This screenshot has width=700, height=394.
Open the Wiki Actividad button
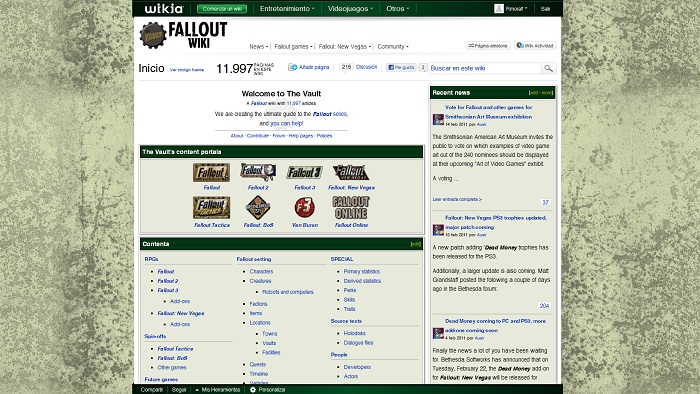[535, 46]
